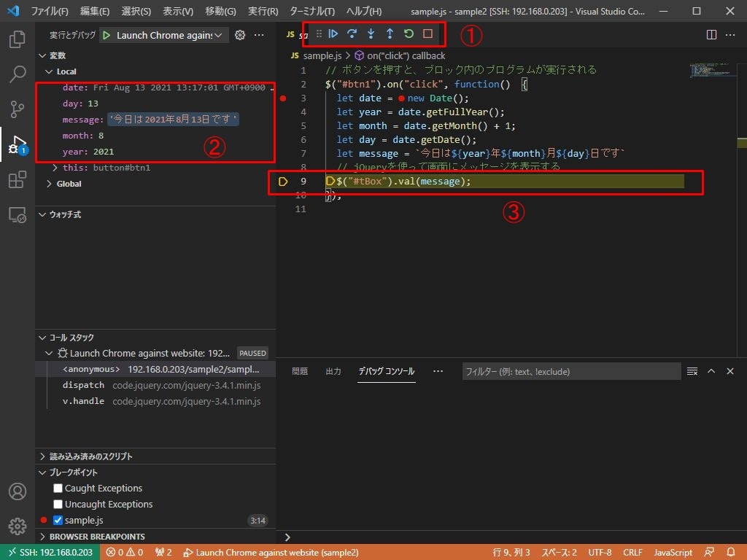747x560 pixels.
Task: Expand the Global scope
Action: pos(49,184)
